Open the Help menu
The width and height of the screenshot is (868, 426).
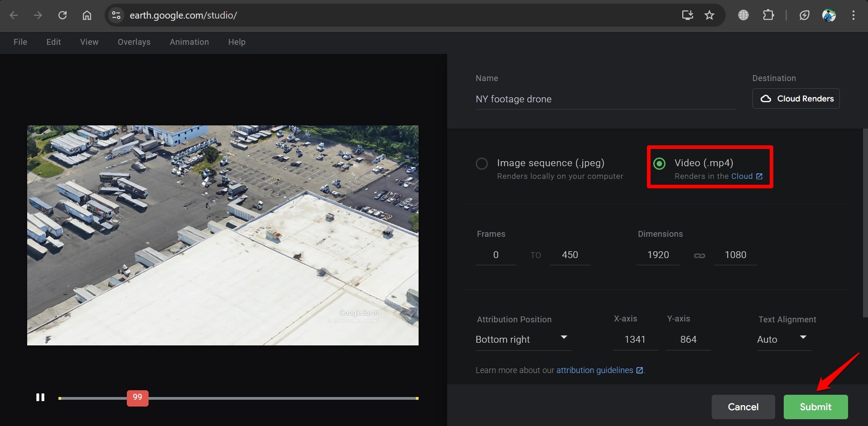[237, 42]
